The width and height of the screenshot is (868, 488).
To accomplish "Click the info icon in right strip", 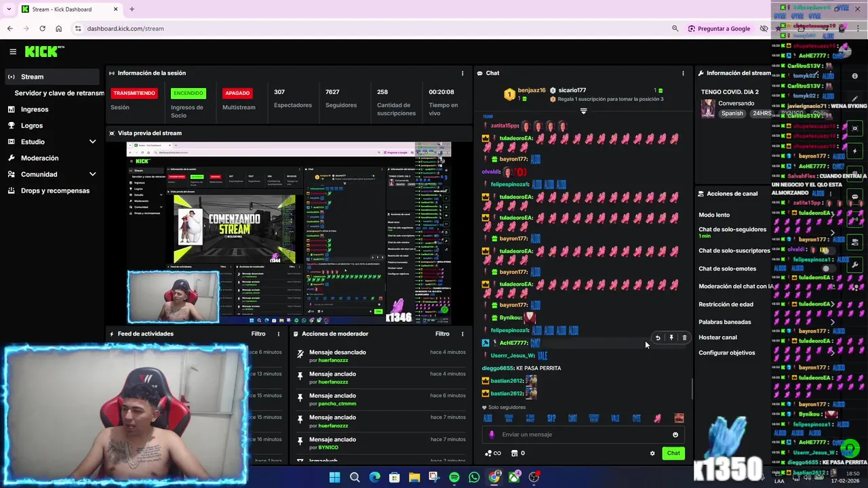I will point(855,76).
